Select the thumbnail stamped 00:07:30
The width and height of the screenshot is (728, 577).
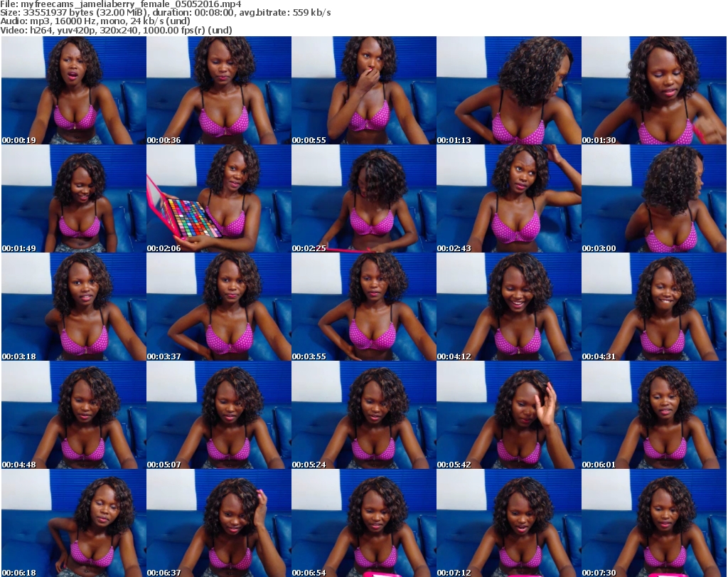click(654, 523)
